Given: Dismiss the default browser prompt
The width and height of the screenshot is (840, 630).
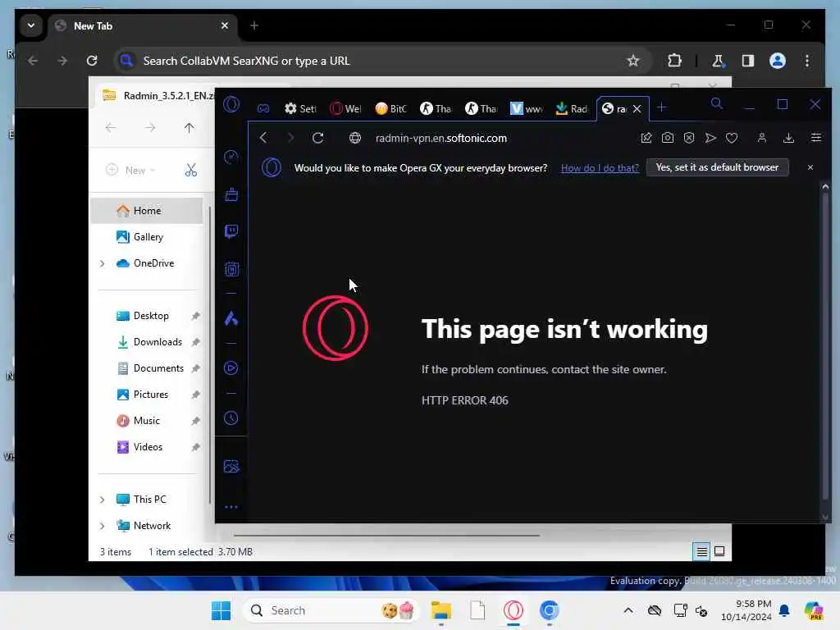Looking at the screenshot, I should [x=810, y=167].
